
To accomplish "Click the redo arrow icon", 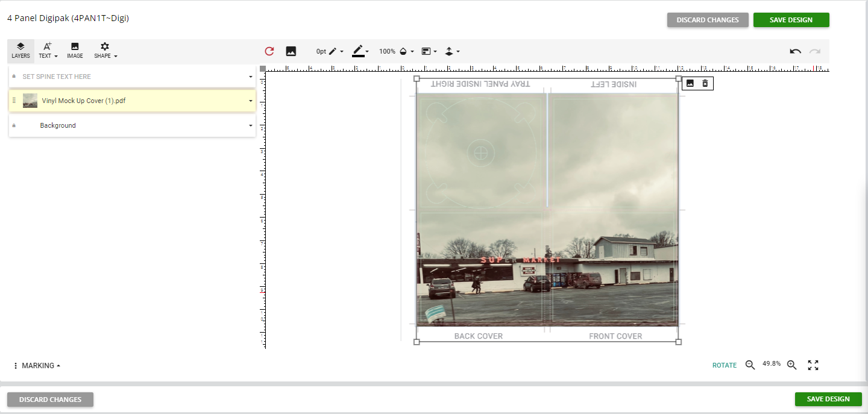I will click(x=815, y=51).
